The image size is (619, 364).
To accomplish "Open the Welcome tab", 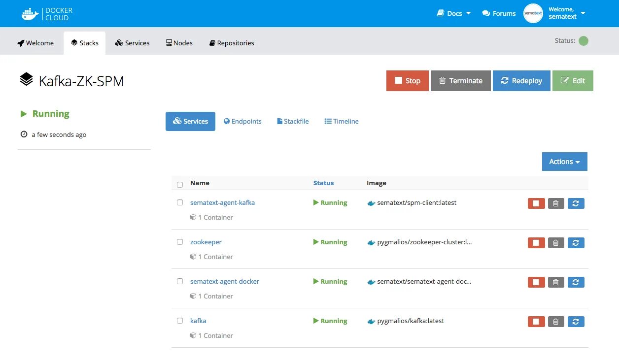I will coord(35,43).
